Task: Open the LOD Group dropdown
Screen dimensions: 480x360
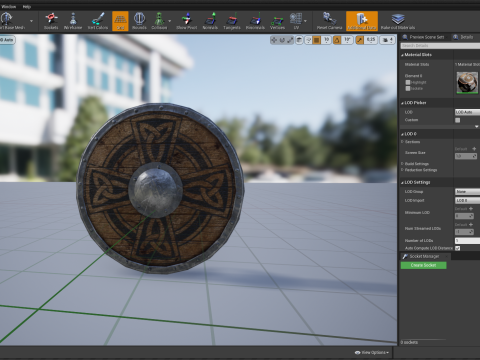Action: point(467,192)
